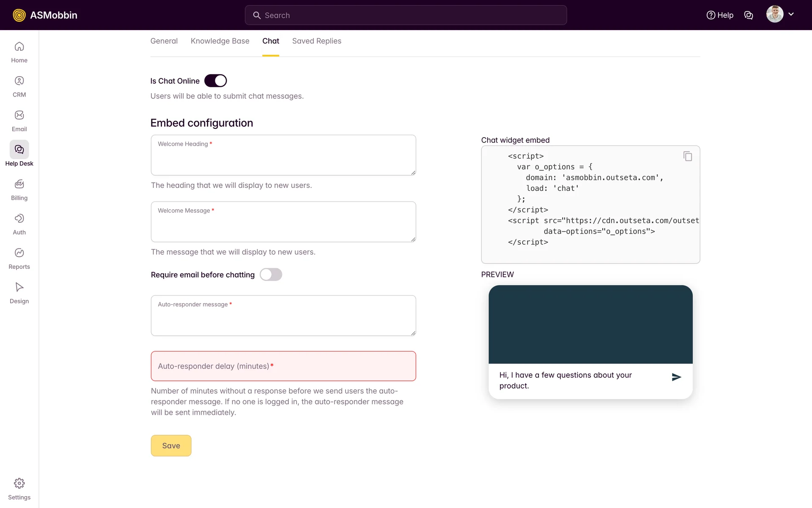Open the Design sidebar icon

(19, 287)
